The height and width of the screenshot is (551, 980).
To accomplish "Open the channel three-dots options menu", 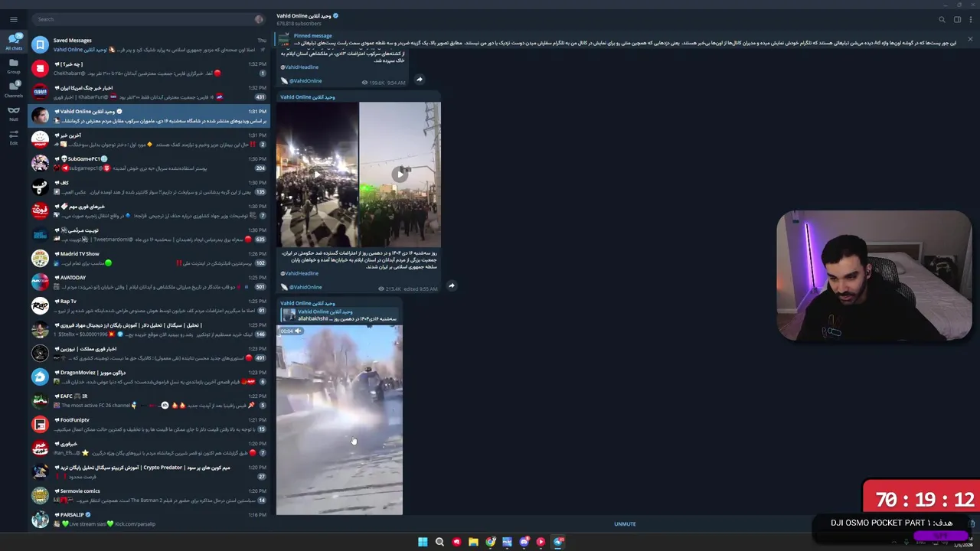I will pyautogui.click(x=970, y=19).
